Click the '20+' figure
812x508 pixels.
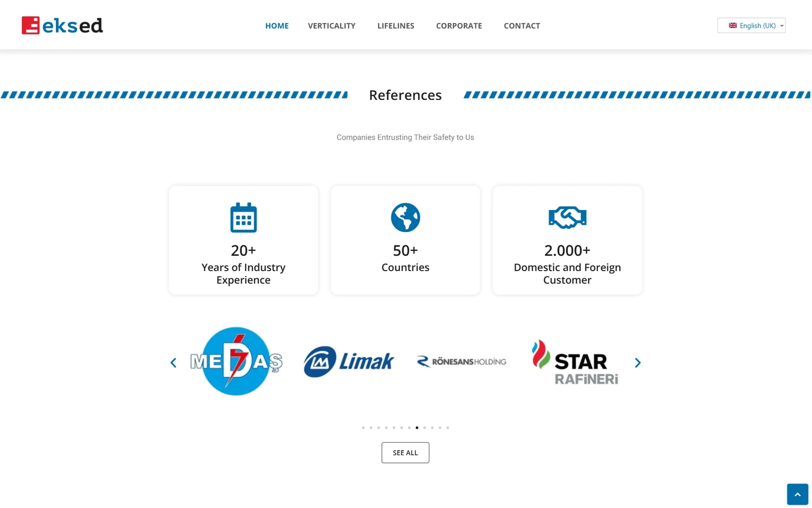point(244,250)
